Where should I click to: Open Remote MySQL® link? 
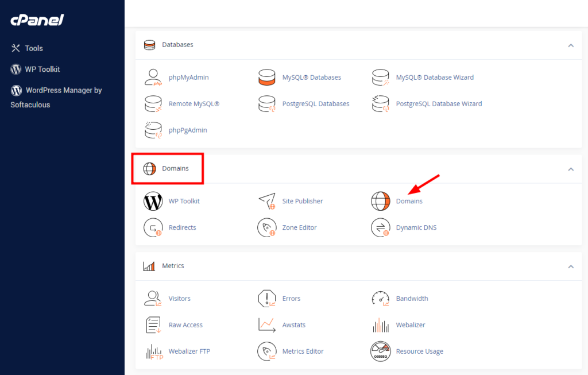pyautogui.click(x=194, y=104)
